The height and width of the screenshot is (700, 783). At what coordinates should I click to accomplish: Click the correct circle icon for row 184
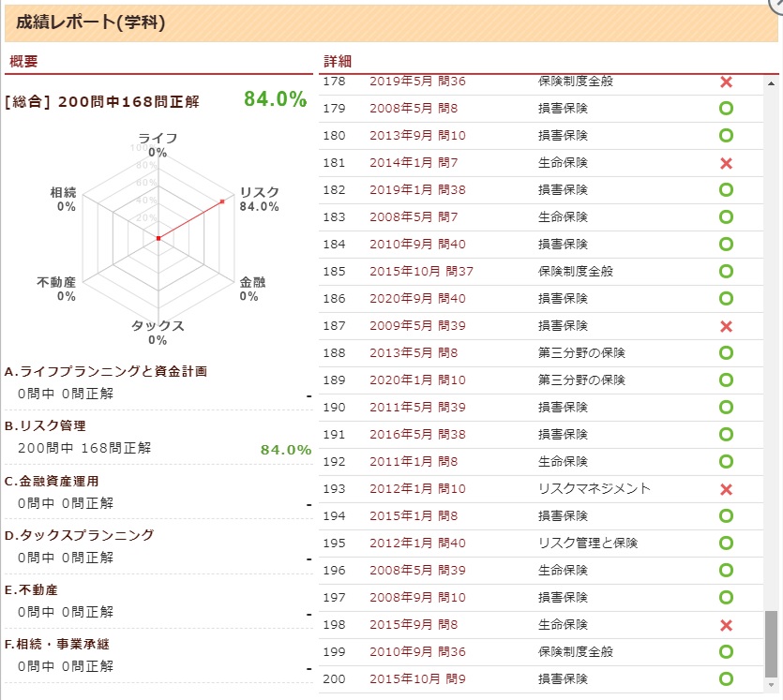pos(726,245)
